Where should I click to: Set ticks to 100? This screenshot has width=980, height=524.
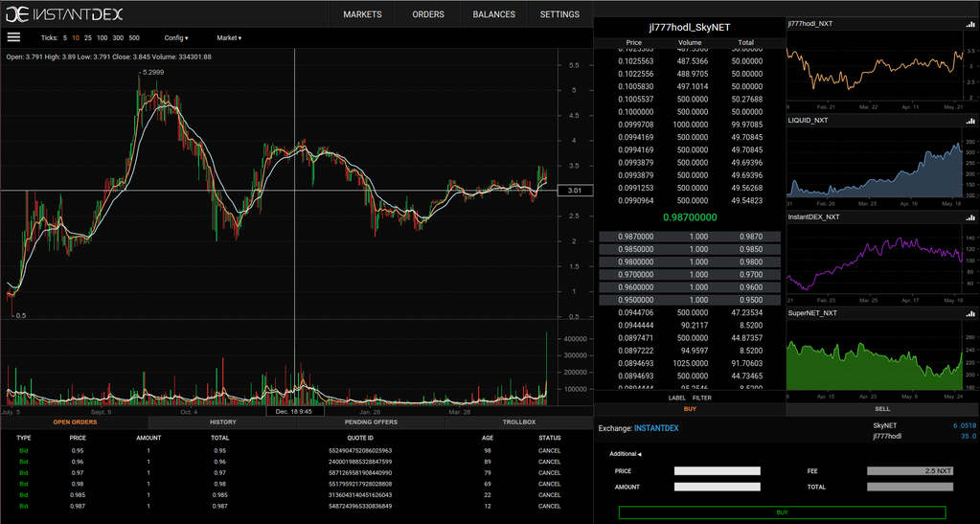click(102, 38)
